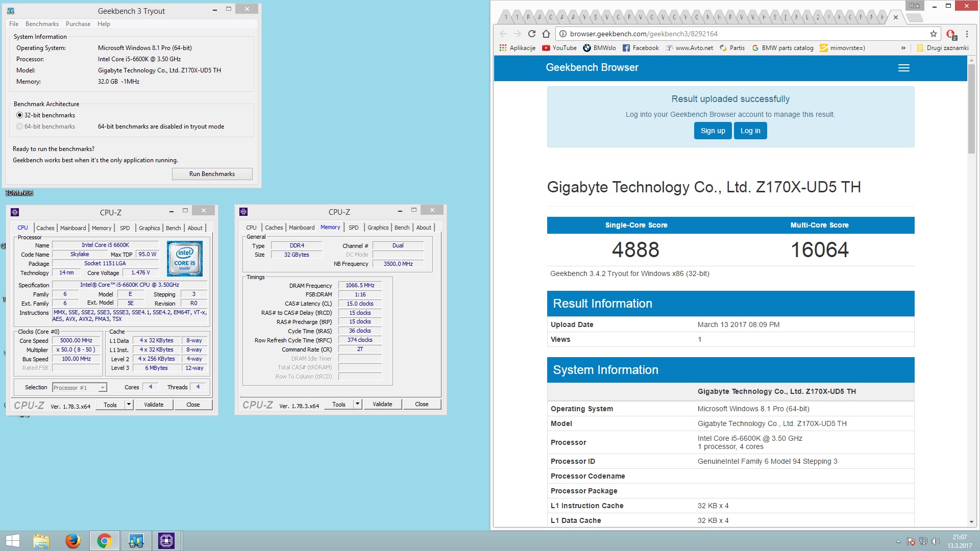The width and height of the screenshot is (980, 551).
Task: Open Processor #1 selection dropdown in CPU-Z
Action: tap(80, 388)
